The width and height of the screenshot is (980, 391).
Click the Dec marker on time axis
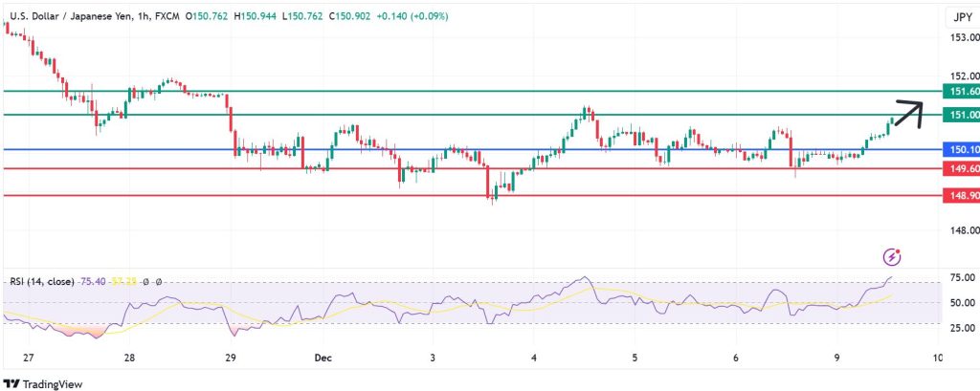pyautogui.click(x=324, y=358)
